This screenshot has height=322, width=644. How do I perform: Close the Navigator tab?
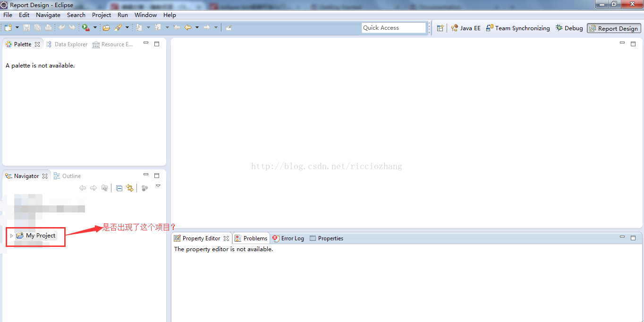[45, 176]
